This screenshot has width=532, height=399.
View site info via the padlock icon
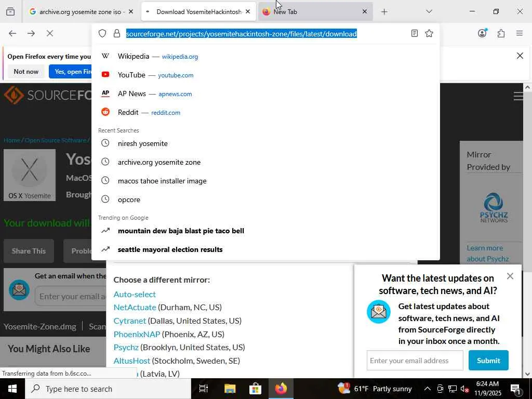coord(117,33)
